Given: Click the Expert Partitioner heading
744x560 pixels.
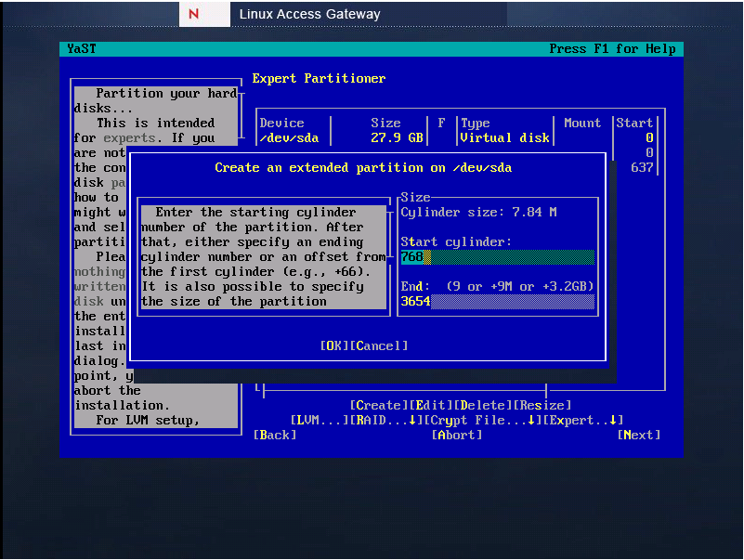Looking at the screenshot, I should pyautogui.click(x=320, y=79).
